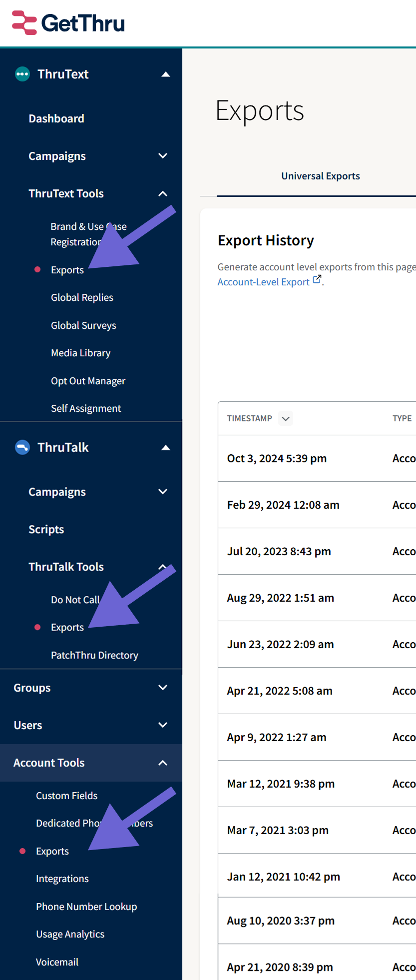Open Usage Analytics
Image resolution: width=416 pixels, height=980 pixels.
pyautogui.click(x=70, y=934)
